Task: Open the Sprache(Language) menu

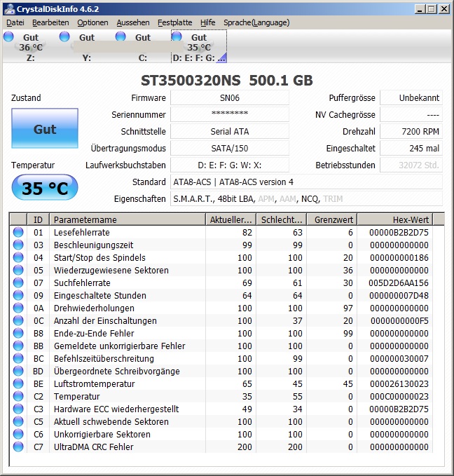Action: click(256, 22)
